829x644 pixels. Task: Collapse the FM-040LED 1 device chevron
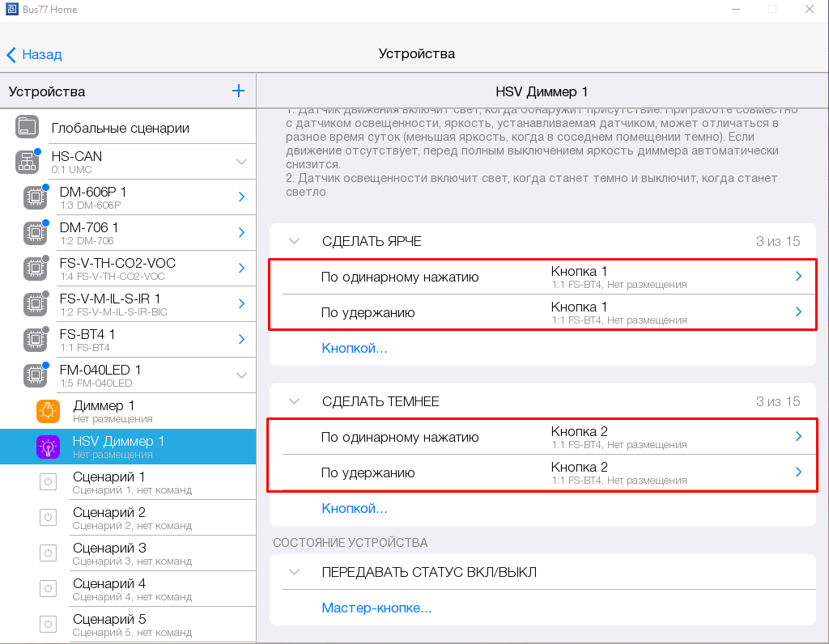click(x=241, y=375)
